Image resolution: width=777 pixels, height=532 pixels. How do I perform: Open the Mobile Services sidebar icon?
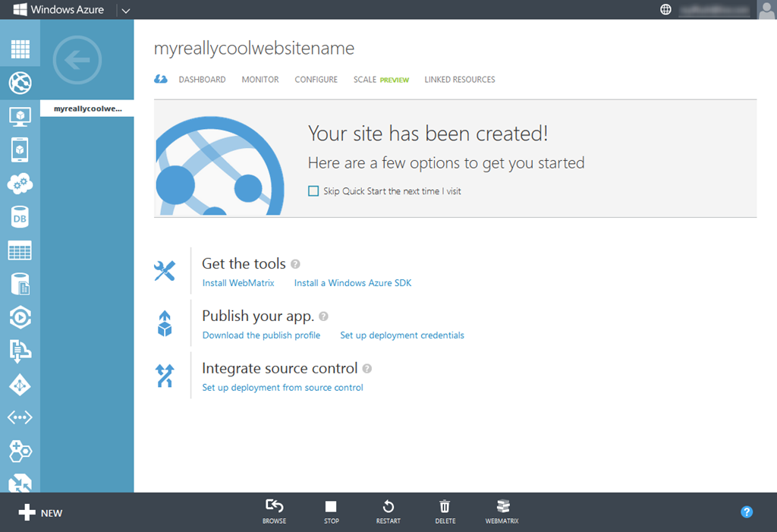coord(20,150)
